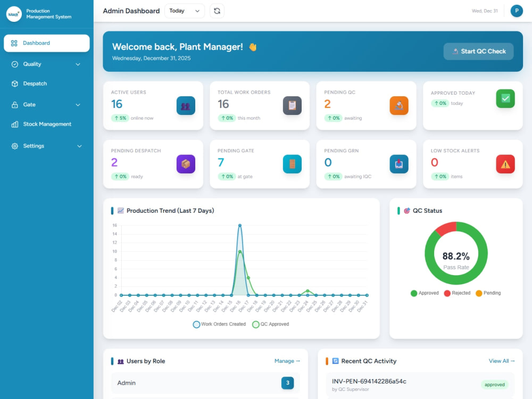Go to Stock Management in the sidebar
Image resolution: width=532 pixels, height=399 pixels.
click(x=46, y=124)
